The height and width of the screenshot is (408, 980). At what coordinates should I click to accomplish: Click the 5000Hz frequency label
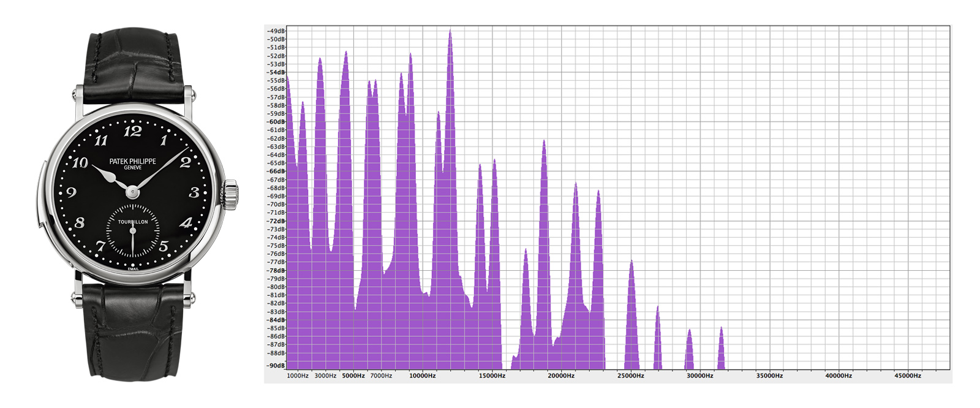(x=353, y=376)
